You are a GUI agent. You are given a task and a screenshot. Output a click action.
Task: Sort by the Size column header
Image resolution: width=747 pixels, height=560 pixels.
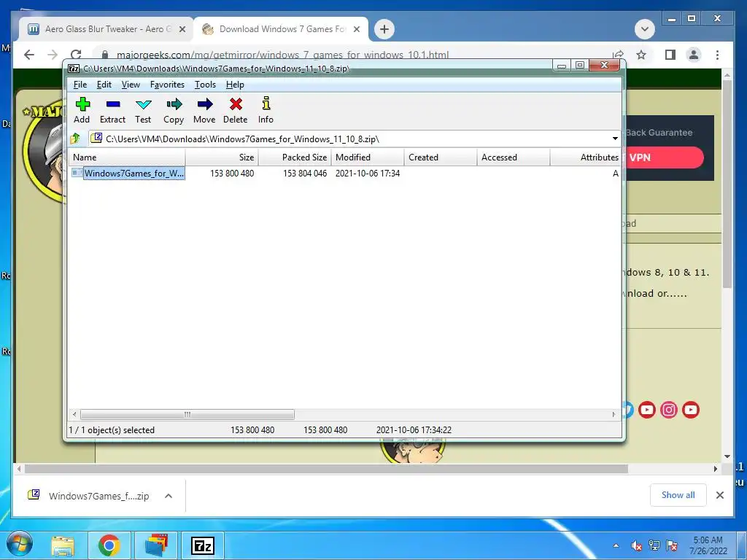(222, 157)
